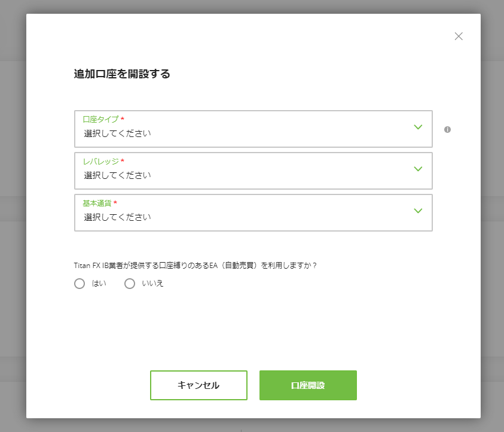Open the 口座タイプ dropdown field
Screen dimensions: 504x432
point(253,129)
